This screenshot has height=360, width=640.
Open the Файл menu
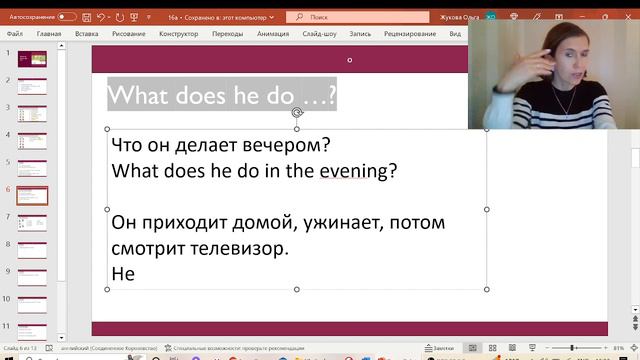(15, 34)
